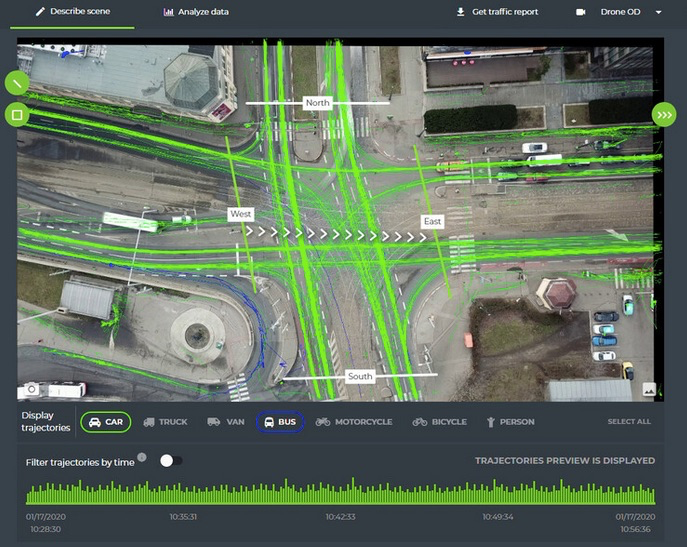Click the Analyze data chart icon
687x547 pixels.
click(168, 12)
